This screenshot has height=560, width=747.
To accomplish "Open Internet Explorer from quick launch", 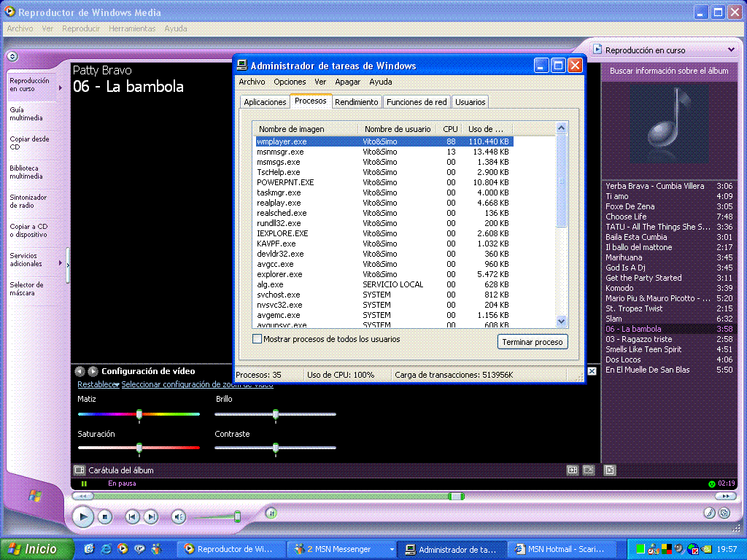I will (106, 549).
